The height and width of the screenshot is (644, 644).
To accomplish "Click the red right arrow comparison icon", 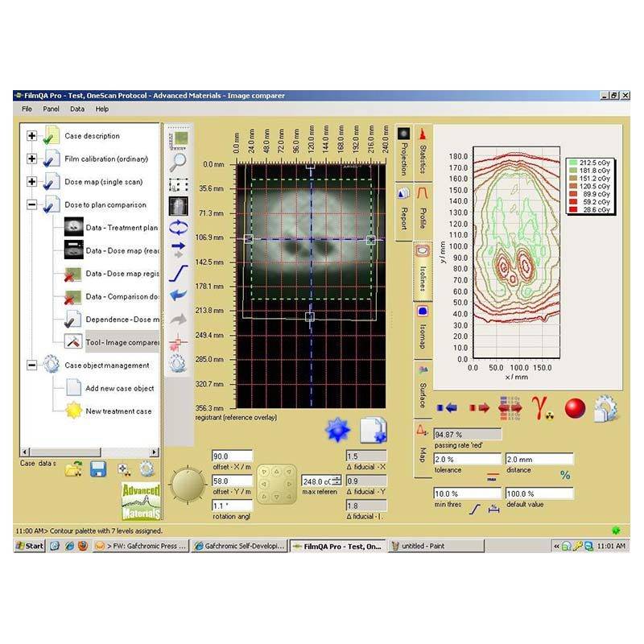I will coord(479,407).
